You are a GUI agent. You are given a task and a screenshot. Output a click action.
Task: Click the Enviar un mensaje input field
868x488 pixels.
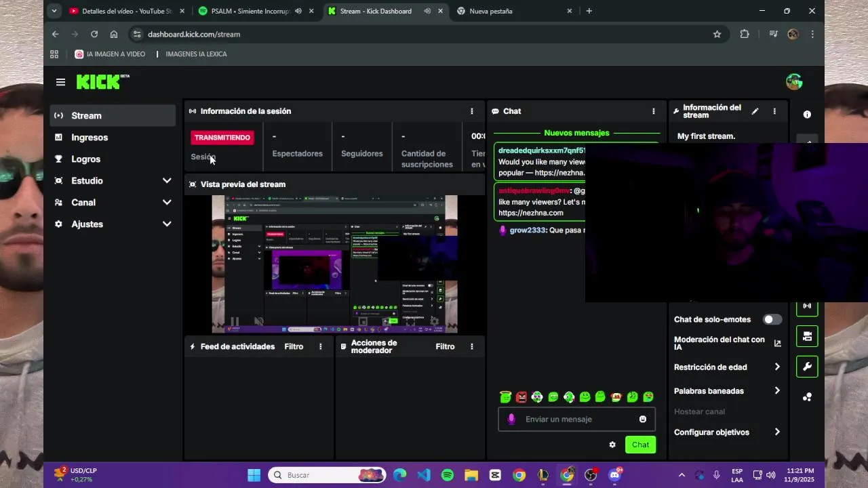point(577,419)
